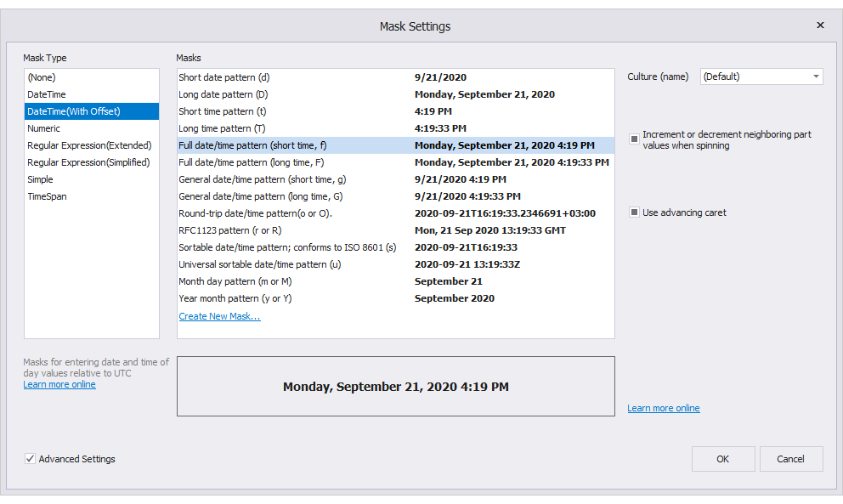Click the Create New Mask link
Viewport: 843px width, 504px height.
coord(219,315)
